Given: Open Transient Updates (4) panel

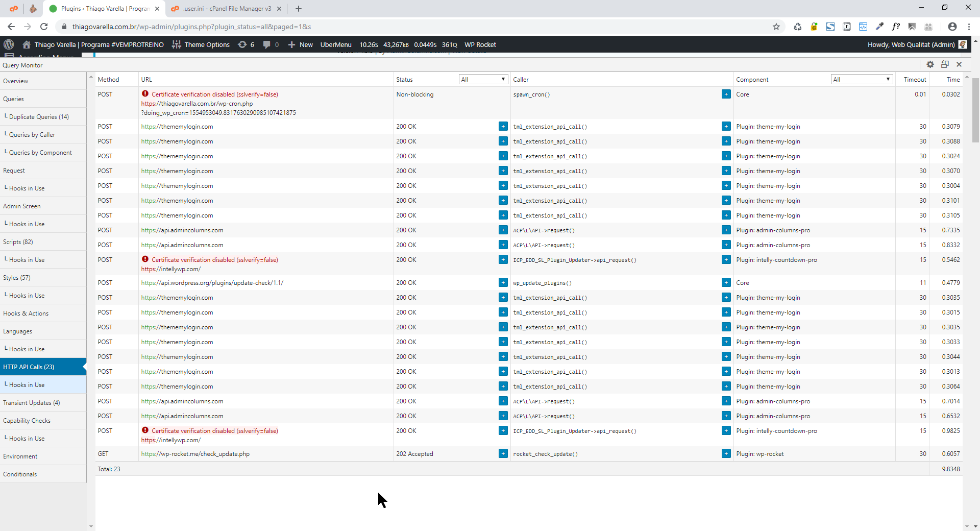Looking at the screenshot, I should (43, 403).
